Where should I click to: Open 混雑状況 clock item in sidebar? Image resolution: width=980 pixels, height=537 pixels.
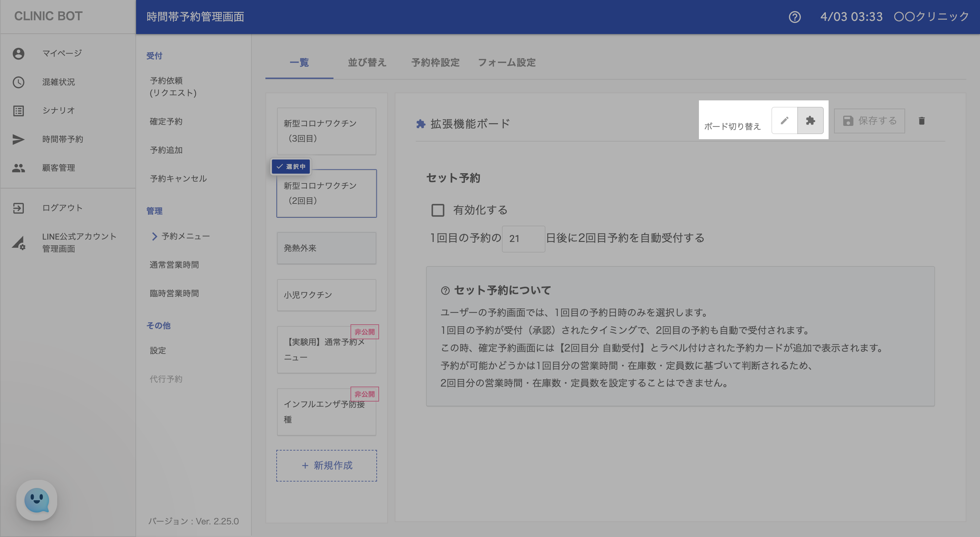(x=58, y=82)
